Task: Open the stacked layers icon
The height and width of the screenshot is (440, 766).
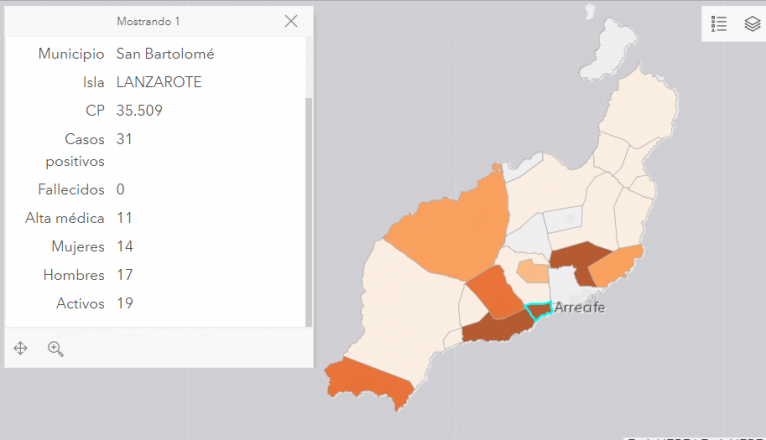Action: coord(751,24)
